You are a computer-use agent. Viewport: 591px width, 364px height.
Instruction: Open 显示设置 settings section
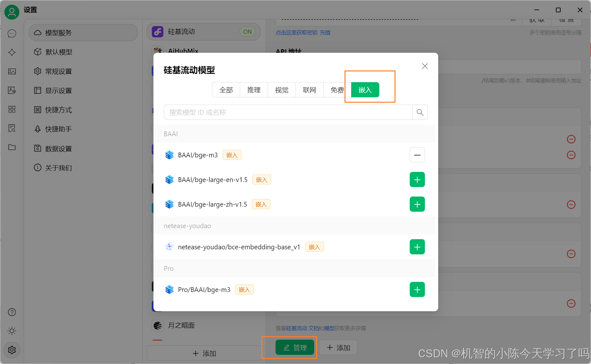point(83,91)
